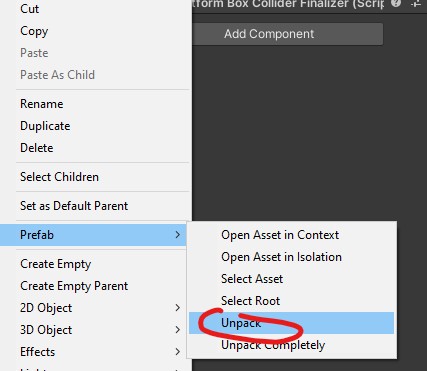Choose Open Asset in Context

pos(292,235)
